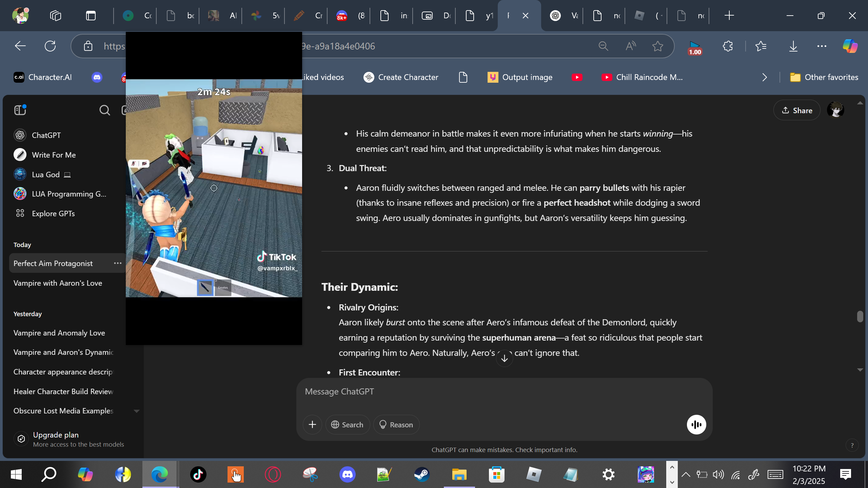Open Steam from the taskbar
Screen dimensions: 868x488
pyautogui.click(x=422, y=474)
